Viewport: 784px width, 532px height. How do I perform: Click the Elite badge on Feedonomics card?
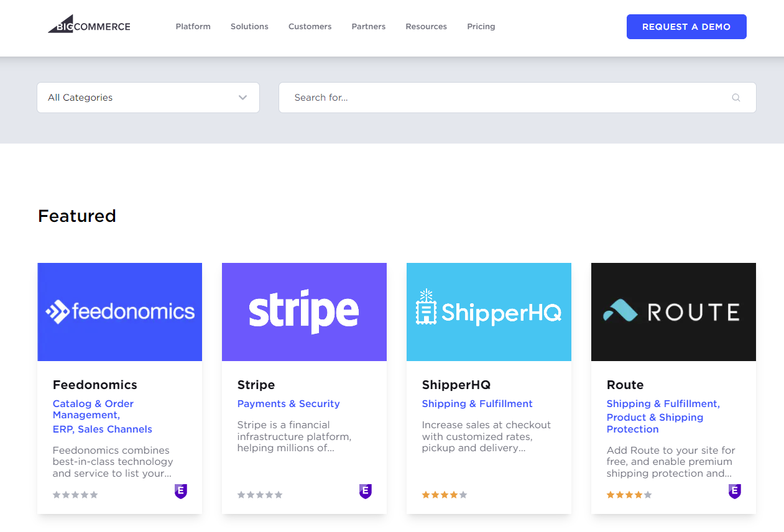coord(181,492)
